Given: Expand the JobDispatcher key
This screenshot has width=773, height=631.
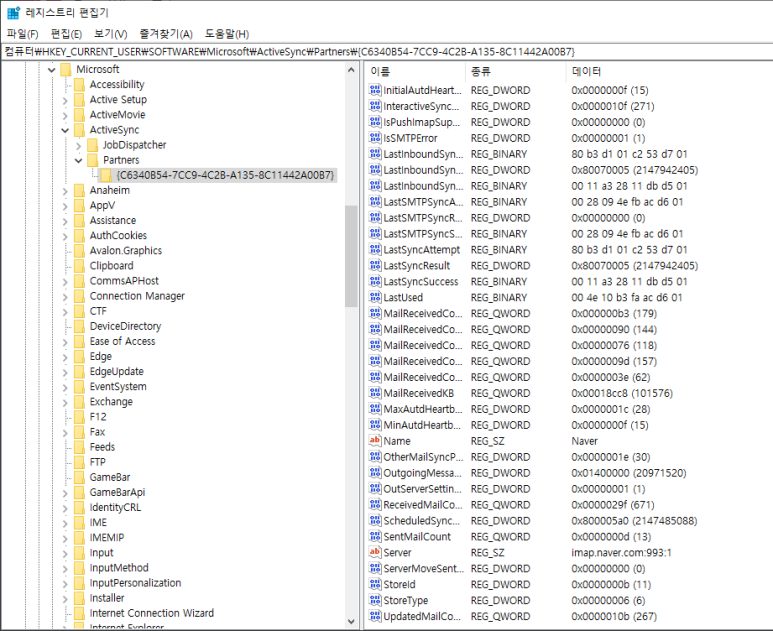Looking at the screenshot, I should (x=78, y=146).
